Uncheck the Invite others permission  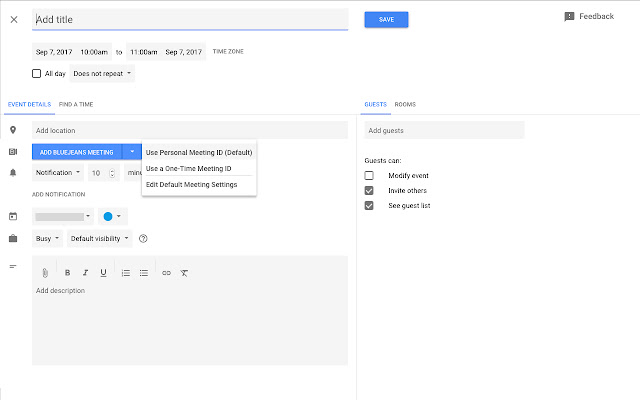click(x=369, y=190)
